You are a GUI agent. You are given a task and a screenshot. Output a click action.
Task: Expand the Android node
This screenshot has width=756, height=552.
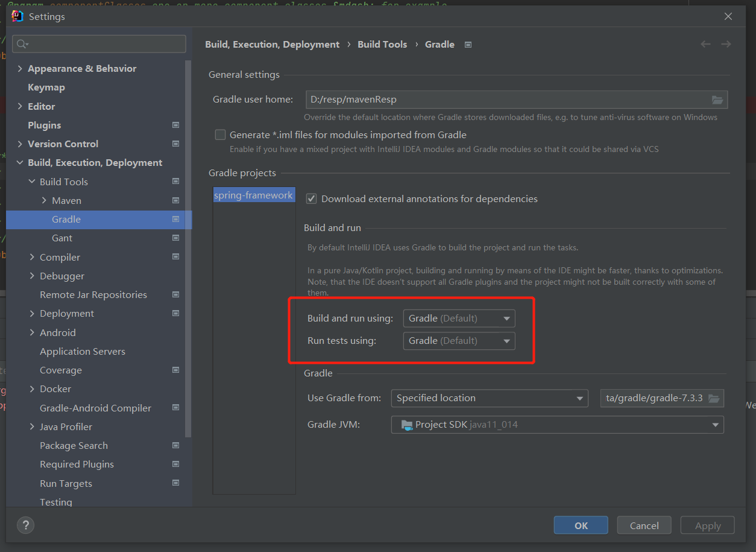coord(32,332)
